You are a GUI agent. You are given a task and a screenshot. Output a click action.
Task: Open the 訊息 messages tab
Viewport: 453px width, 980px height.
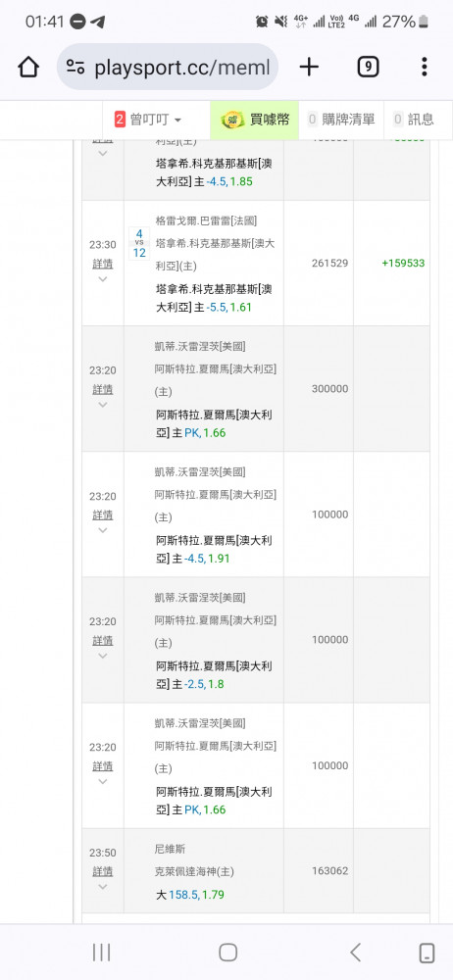pos(413,120)
